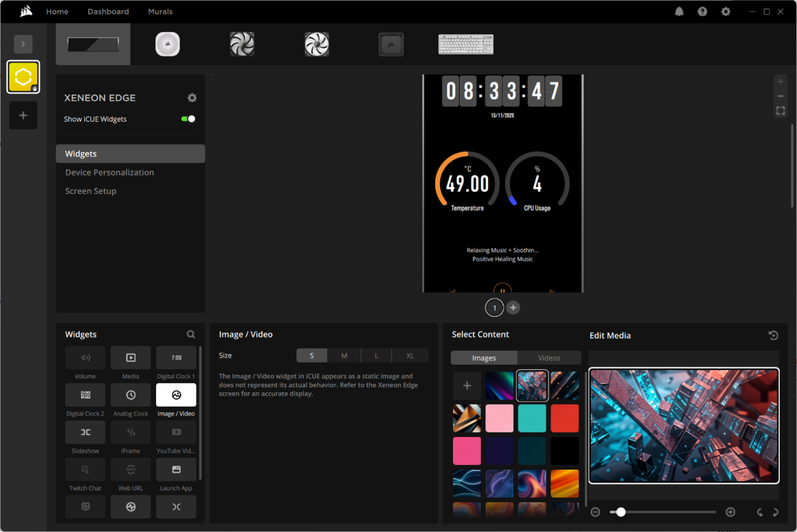The image size is (797, 532).
Task: Select size M for the widget
Action: click(344, 355)
